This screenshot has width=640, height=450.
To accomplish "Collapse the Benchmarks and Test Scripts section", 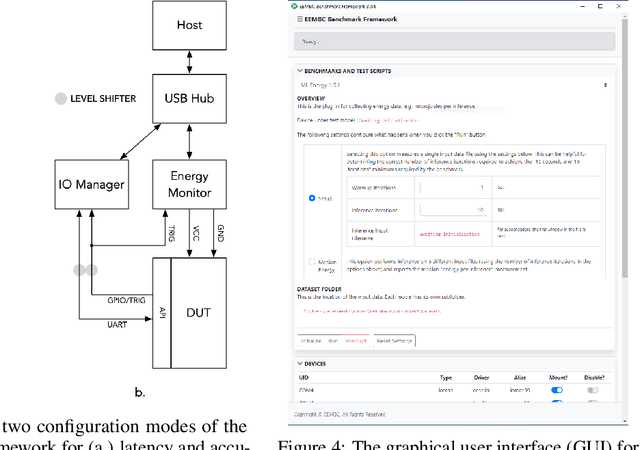I will coord(300,71).
